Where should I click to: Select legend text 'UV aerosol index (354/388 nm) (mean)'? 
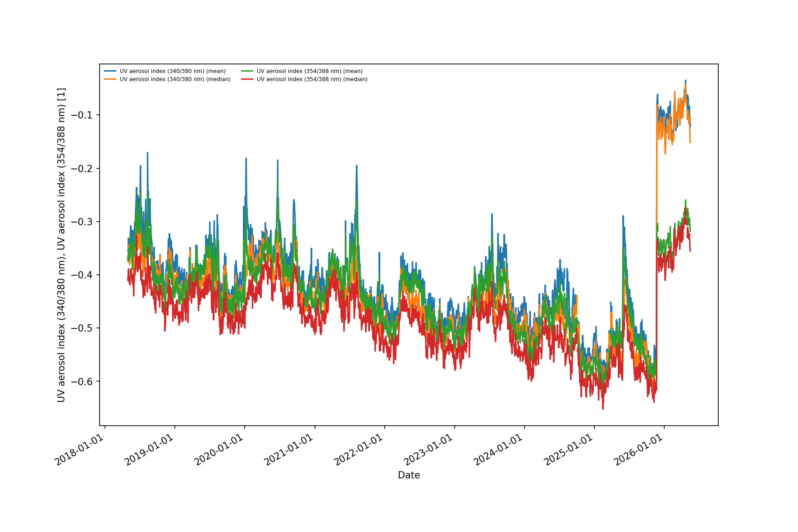tap(310, 71)
